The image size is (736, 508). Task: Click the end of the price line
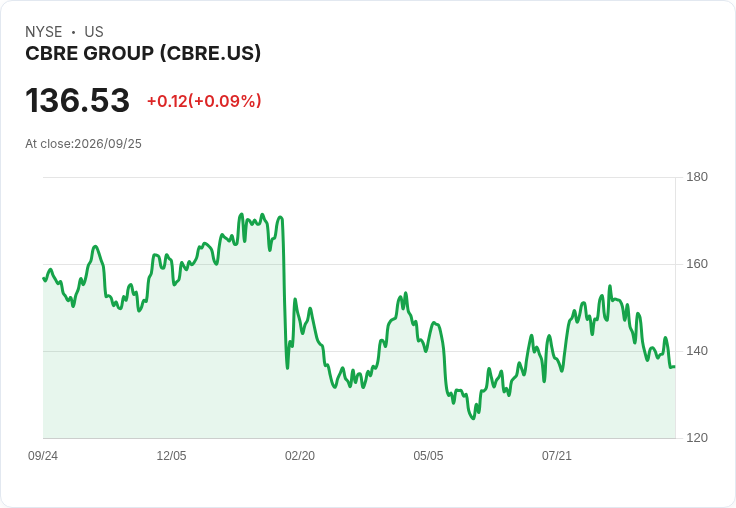[x=675, y=367]
